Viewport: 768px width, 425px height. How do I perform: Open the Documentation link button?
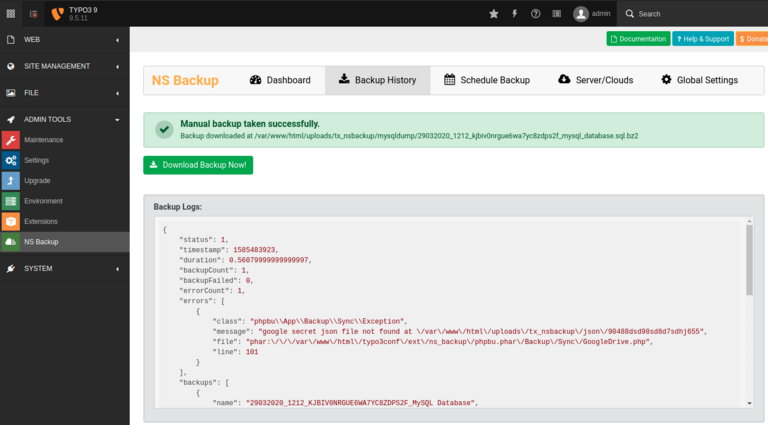click(x=638, y=39)
